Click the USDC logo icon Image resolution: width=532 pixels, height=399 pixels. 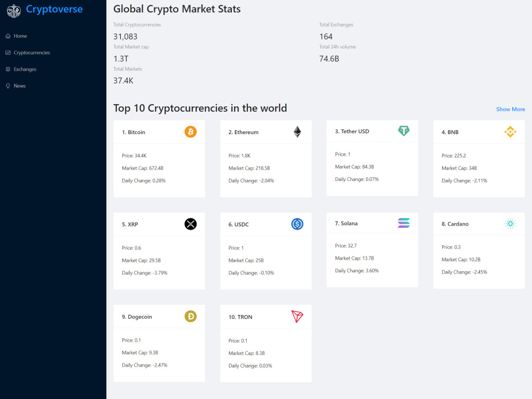(297, 224)
